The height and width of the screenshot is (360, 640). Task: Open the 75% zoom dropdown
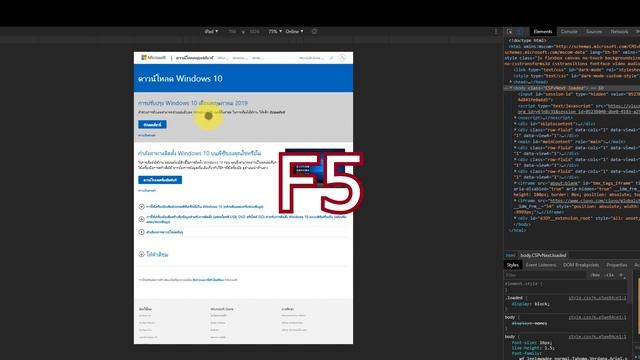pyautogui.click(x=275, y=31)
